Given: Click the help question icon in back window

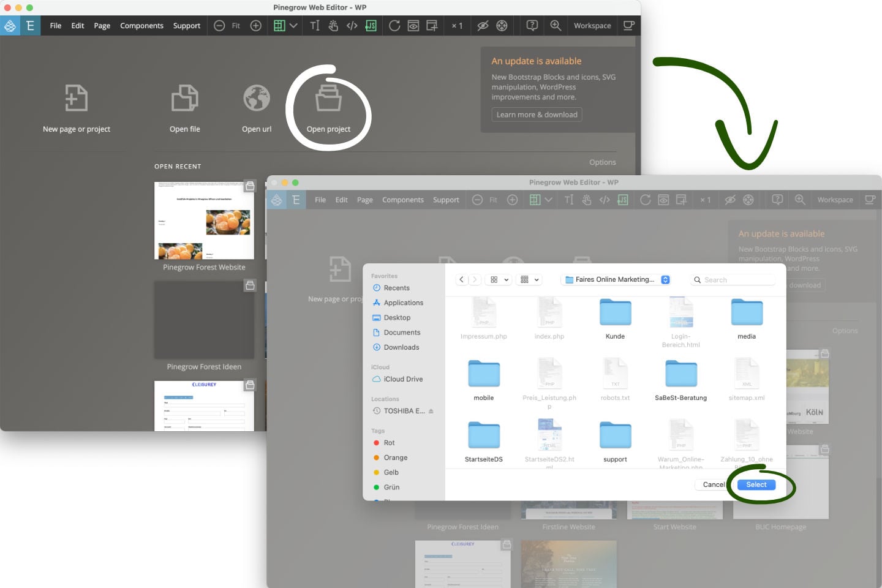Looking at the screenshot, I should pyautogui.click(x=532, y=26).
